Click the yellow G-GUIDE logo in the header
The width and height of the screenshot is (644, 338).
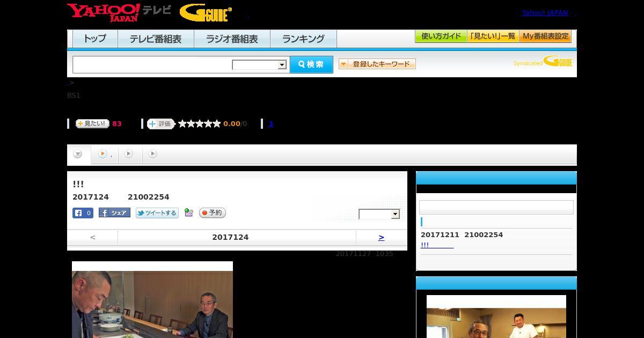point(206,13)
